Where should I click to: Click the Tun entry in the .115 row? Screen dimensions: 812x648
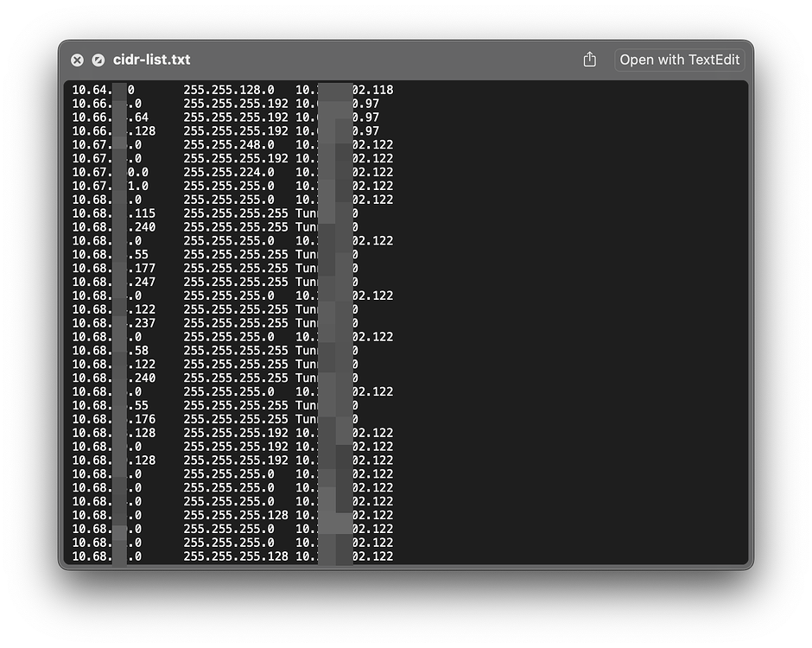[327, 213]
